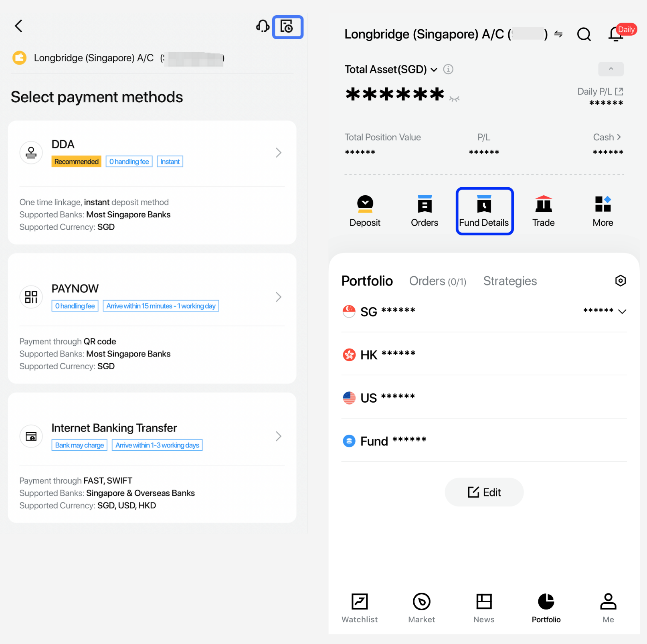Go to Watchlist in bottom navigation
This screenshot has width=647, height=644.
(360, 608)
